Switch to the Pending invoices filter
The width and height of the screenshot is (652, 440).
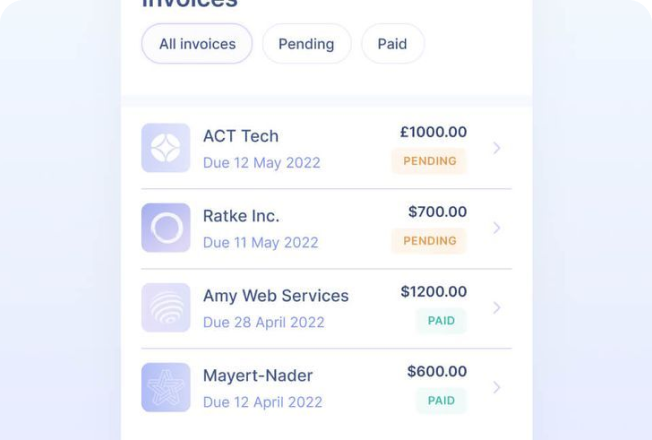tap(306, 44)
